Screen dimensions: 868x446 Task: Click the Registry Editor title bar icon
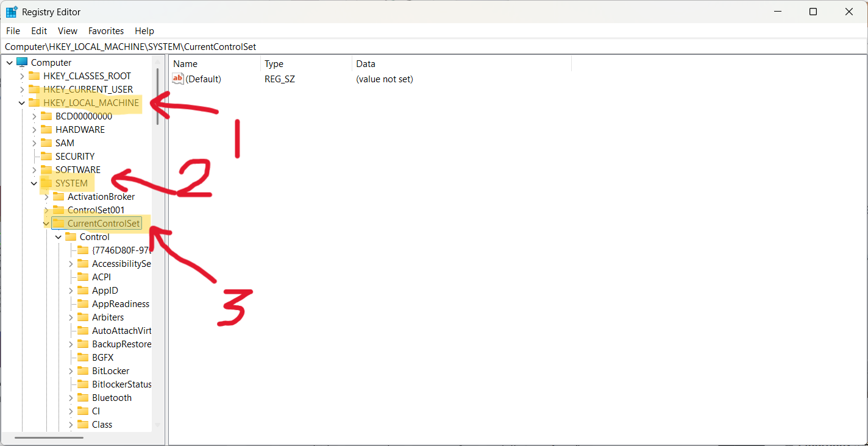point(12,12)
